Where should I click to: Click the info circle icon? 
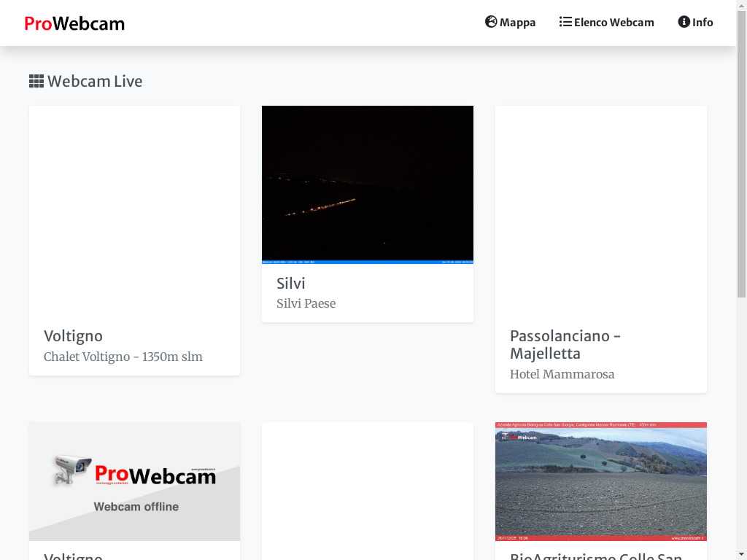coord(684,22)
